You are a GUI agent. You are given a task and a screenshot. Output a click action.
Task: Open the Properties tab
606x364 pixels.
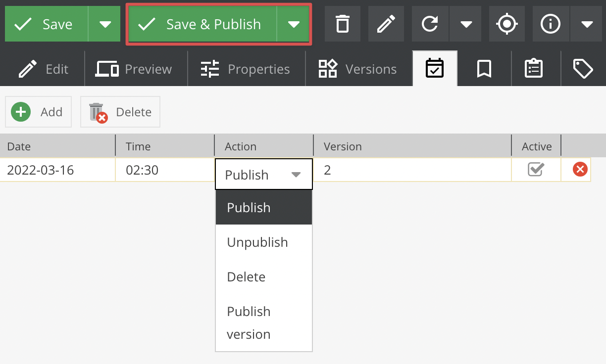coord(246,69)
